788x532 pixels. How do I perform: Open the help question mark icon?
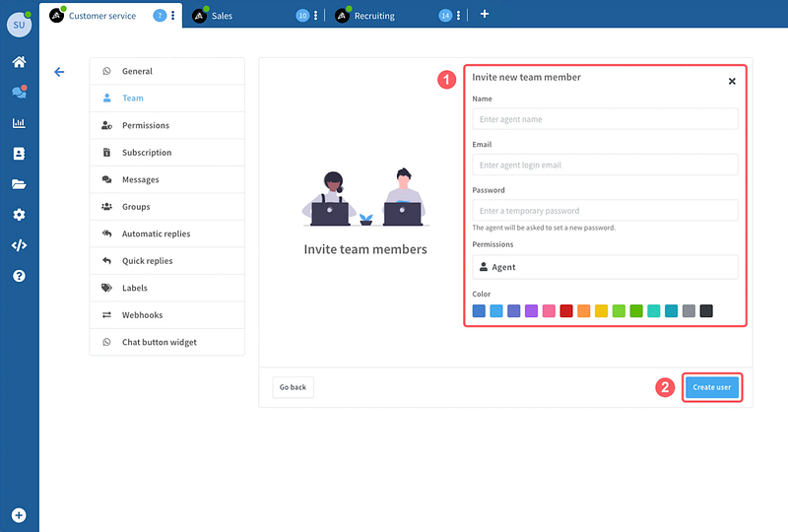[x=19, y=276]
